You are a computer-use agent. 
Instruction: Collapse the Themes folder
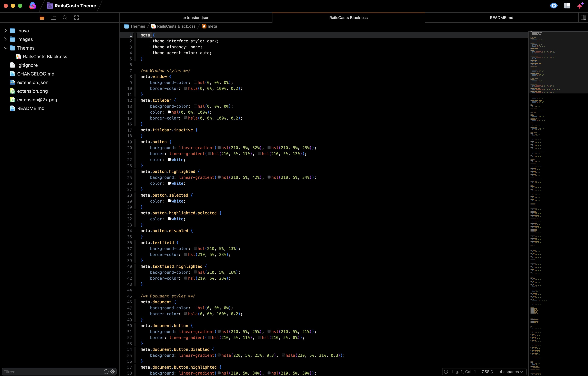pos(5,48)
